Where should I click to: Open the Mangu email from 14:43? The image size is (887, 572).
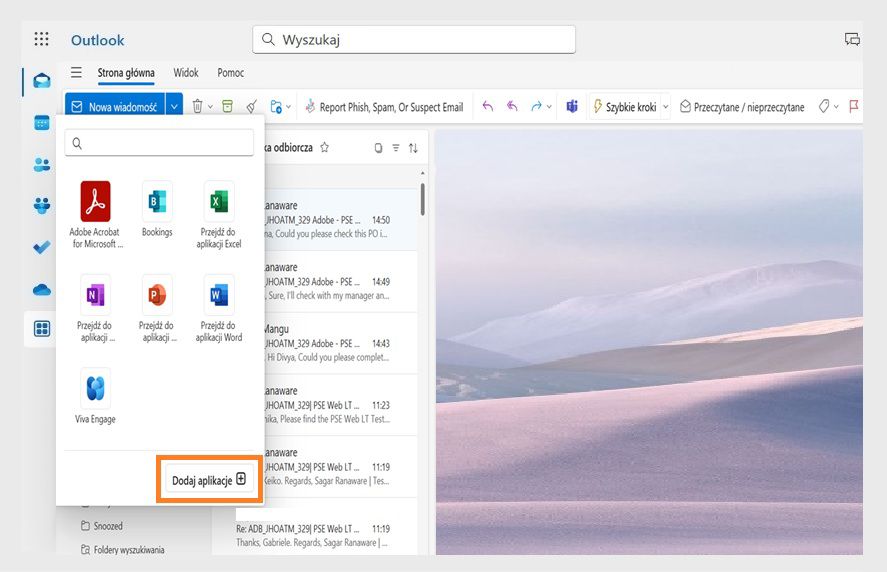tap(341, 343)
